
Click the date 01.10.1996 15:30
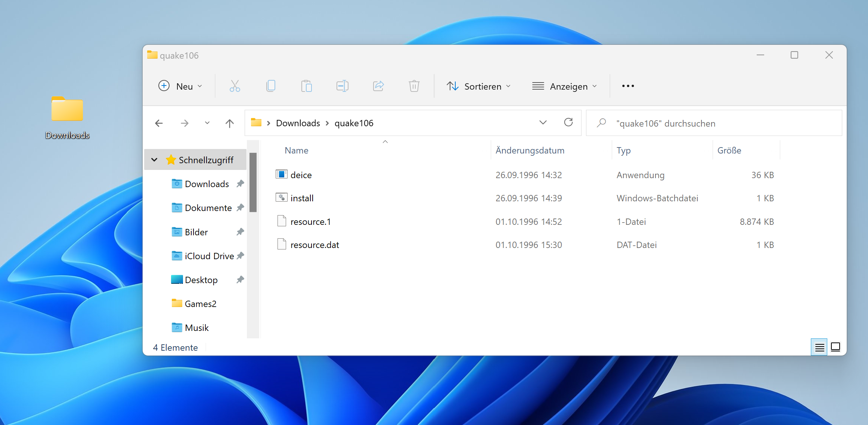(529, 245)
